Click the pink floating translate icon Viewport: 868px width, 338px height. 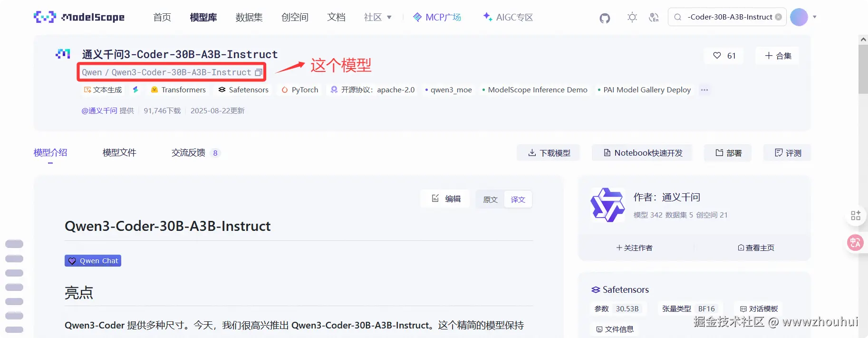[x=856, y=243]
